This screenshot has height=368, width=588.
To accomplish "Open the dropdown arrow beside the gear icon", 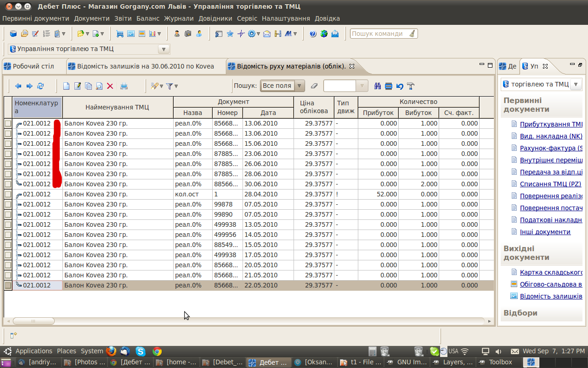I will pyautogui.click(x=259, y=34).
